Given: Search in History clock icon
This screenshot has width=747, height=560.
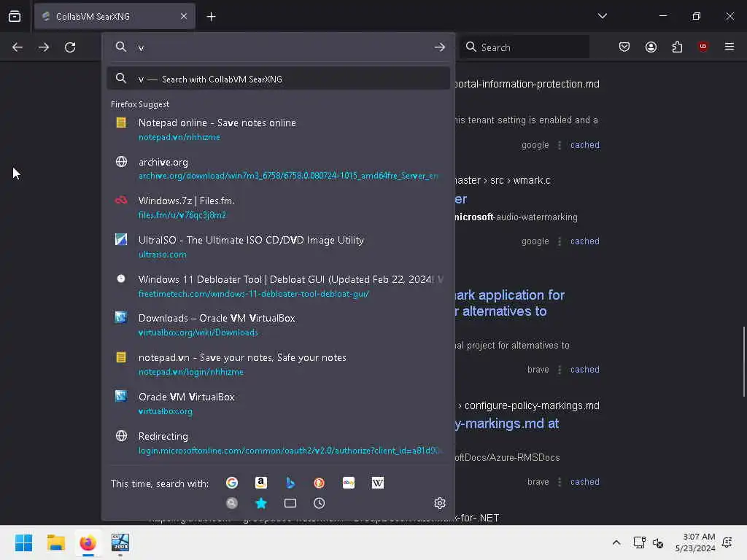Looking at the screenshot, I should pyautogui.click(x=320, y=503).
